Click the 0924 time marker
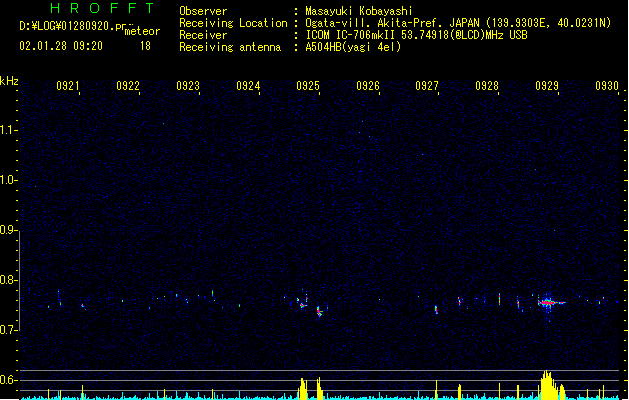 (248, 86)
